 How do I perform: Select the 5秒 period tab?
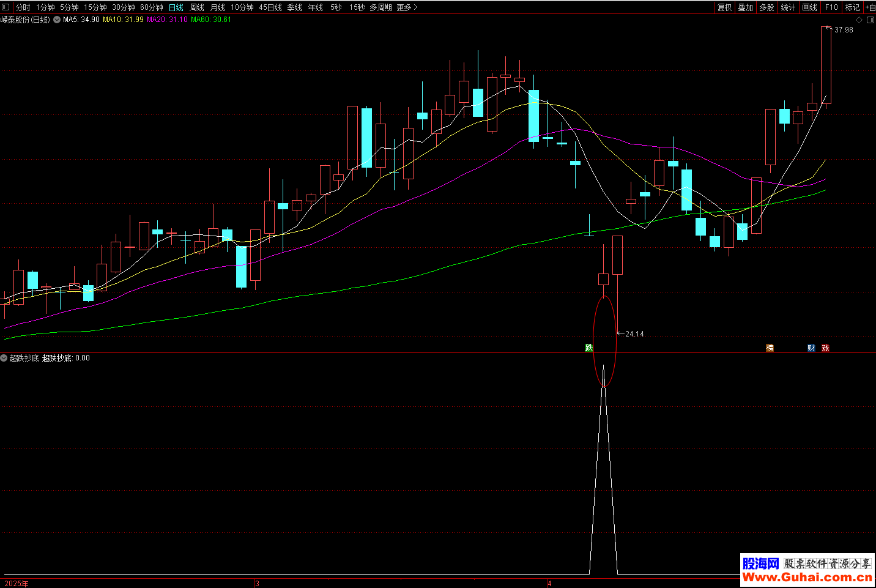coord(336,7)
